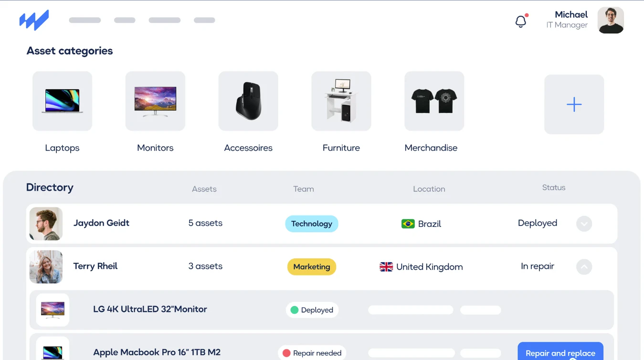Open the LG 4K monitor thumbnail
Image resolution: width=644 pixels, height=360 pixels.
point(53,309)
